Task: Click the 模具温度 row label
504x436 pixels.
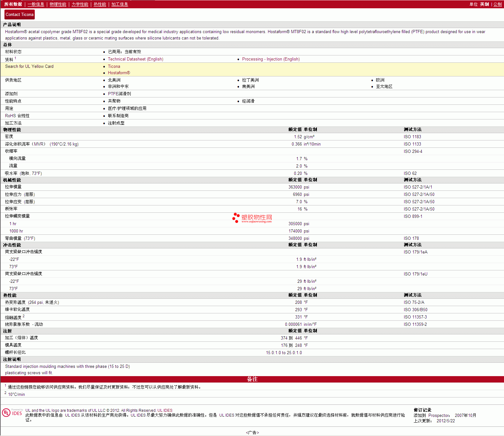Action: [x=13, y=345]
